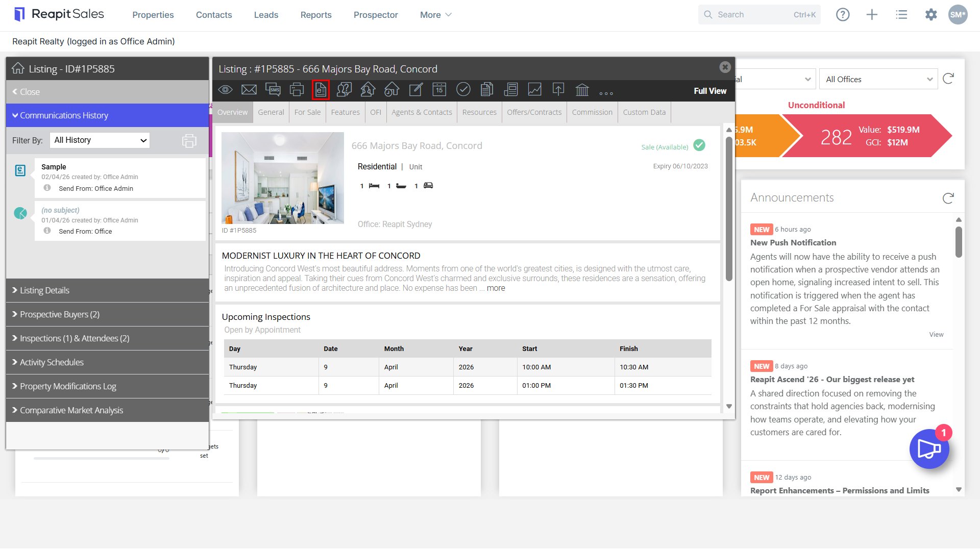Open the megaphone announcements chat bubble
This screenshot has height=551, width=980.
929,449
